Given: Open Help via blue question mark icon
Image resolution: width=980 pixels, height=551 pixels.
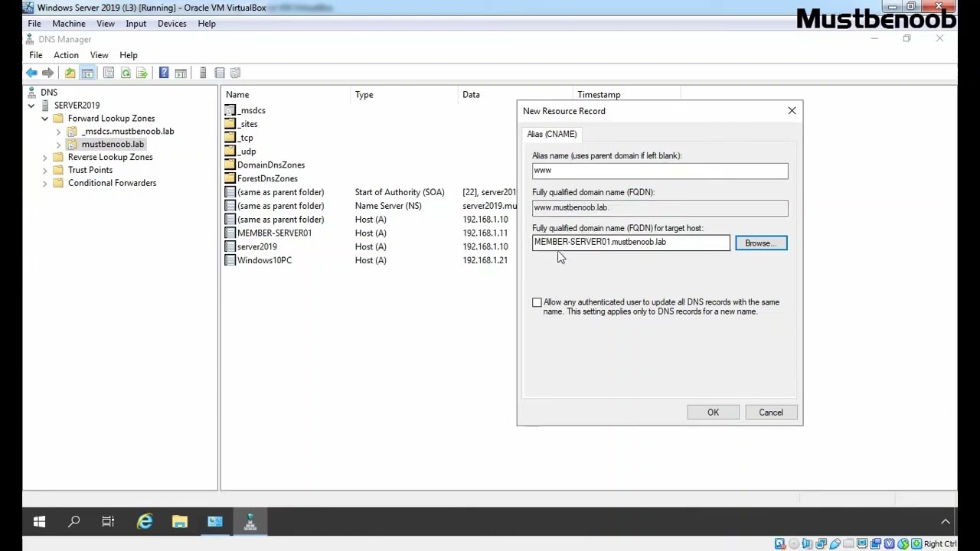Looking at the screenshot, I should pos(163,73).
